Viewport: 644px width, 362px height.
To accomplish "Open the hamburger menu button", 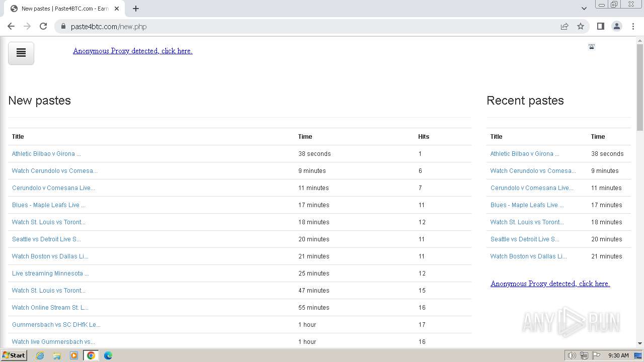I will pos(21,53).
